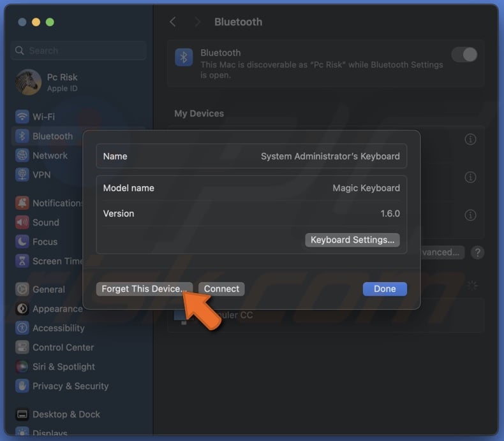Toggle the Bluetooth switch
Viewport: 504px width, 441px height.
coord(464,55)
